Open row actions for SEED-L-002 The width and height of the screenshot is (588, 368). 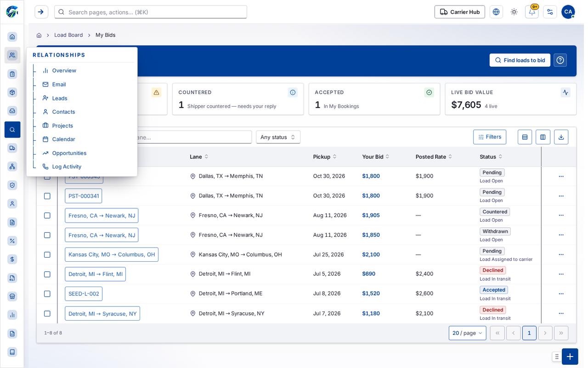(561, 293)
